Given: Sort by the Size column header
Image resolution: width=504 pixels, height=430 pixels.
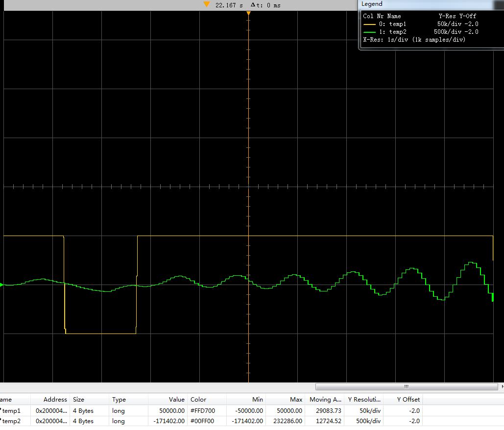Looking at the screenshot, I should pos(89,400).
